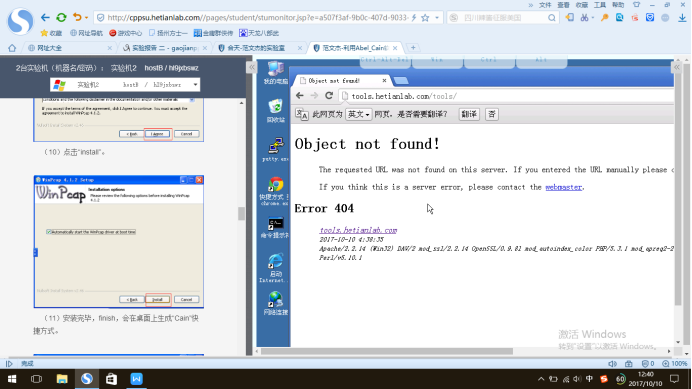This screenshot has height=389, width=692.
Task: Click the Task View taskbar icon
Action: (x=37, y=379)
